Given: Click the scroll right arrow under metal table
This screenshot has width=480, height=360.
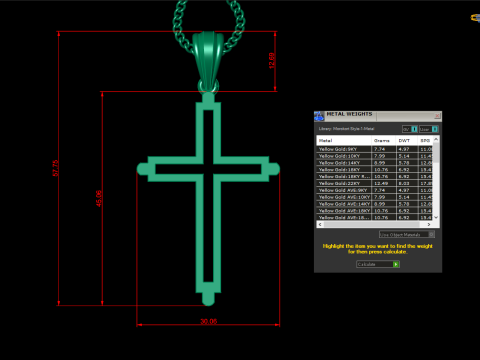Looking at the screenshot, I should 429,224.
